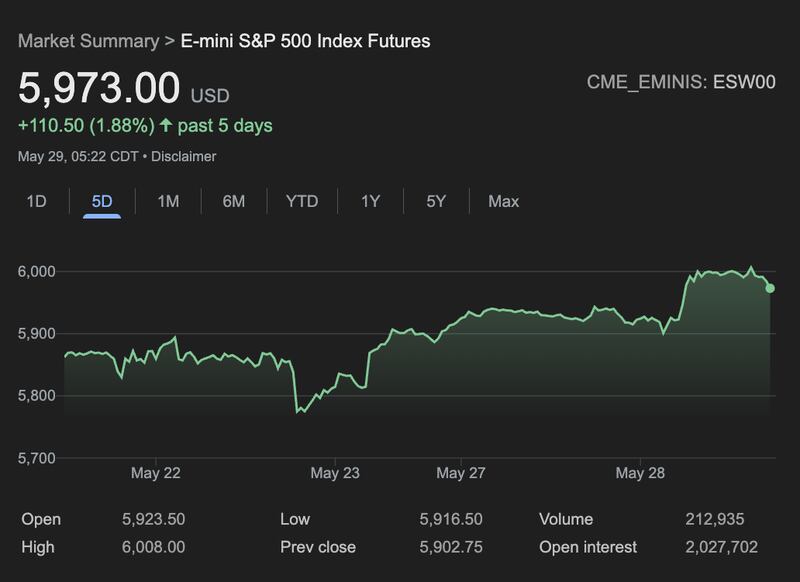Switch to the 1M chart range
800x582 pixels.
coord(168,201)
